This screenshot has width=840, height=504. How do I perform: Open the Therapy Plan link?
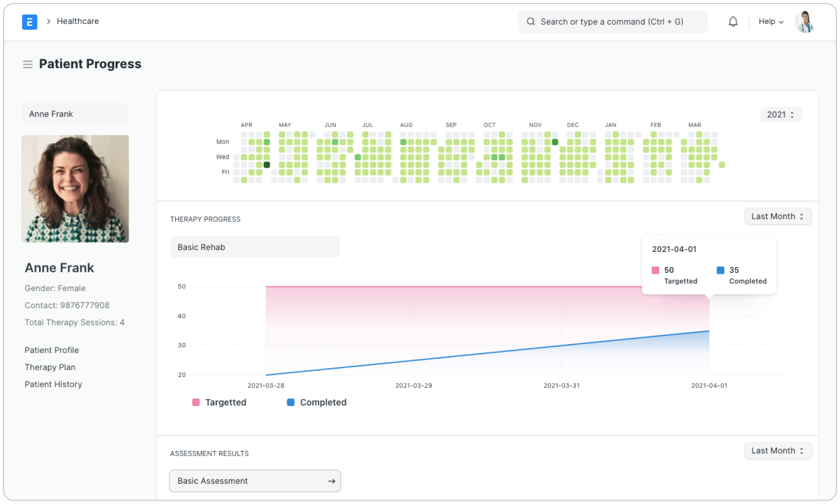(x=50, y=368)
